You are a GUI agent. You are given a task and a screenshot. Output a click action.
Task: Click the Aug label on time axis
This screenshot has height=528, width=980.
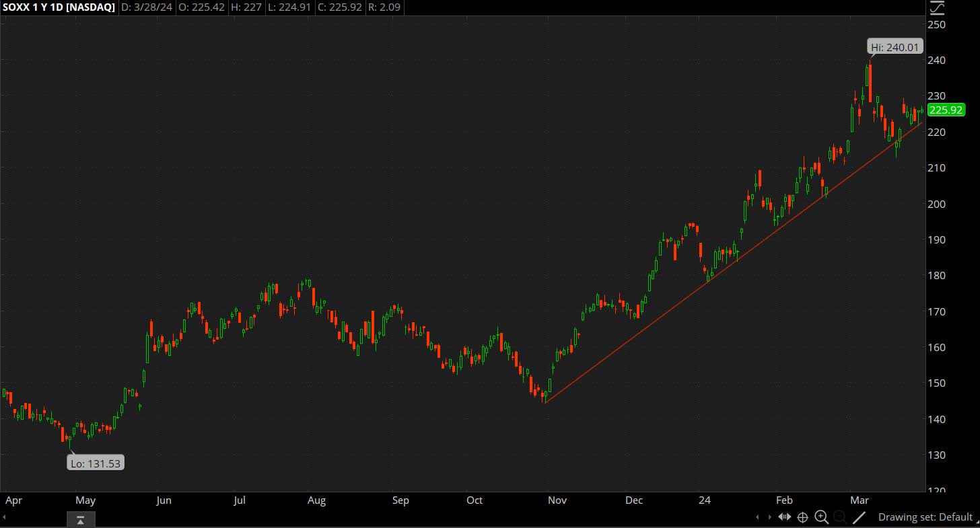(x=316, y=500)
